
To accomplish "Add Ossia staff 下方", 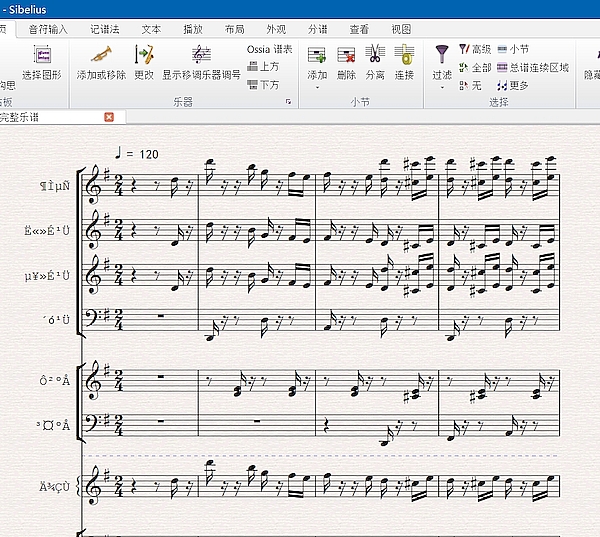I will click(263, 85).
